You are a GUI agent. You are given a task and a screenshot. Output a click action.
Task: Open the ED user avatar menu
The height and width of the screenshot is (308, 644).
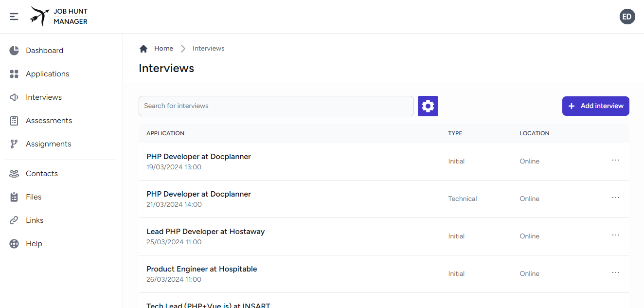click(627, 17)
